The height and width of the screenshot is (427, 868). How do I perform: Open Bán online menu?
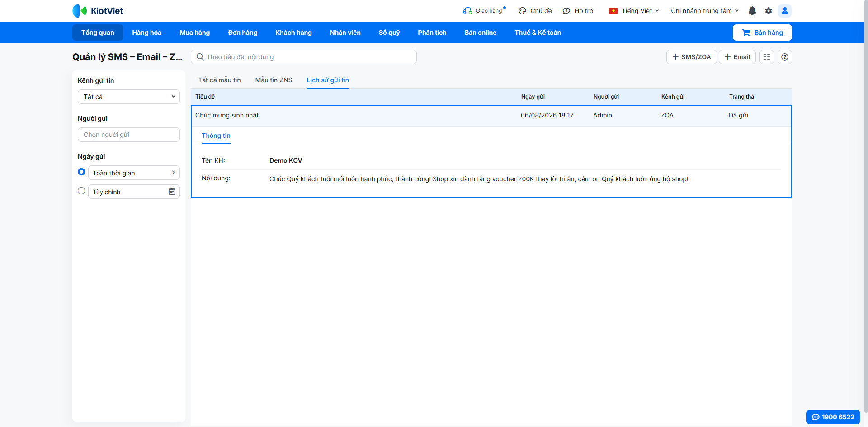pos(480,33)
